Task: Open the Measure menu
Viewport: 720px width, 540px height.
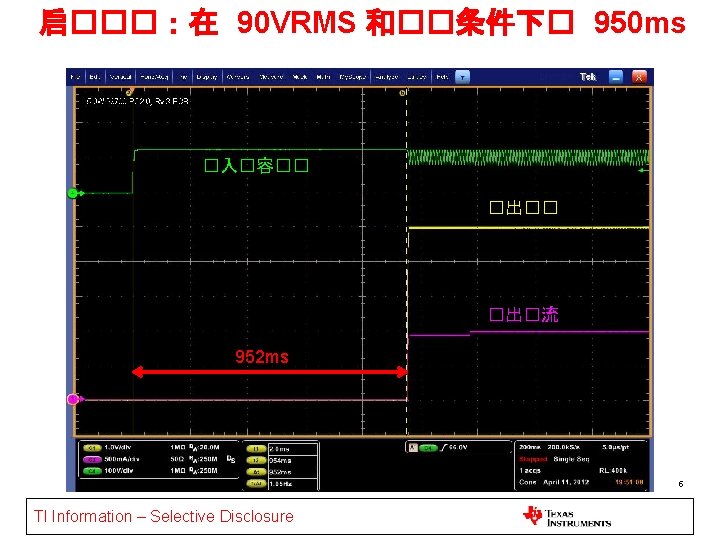Action: (x=271, y=77)
